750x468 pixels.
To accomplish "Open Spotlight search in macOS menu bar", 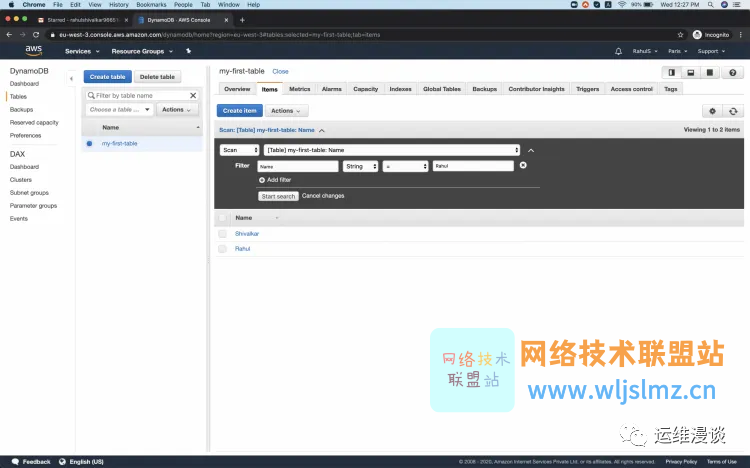I will click(x=711, y=4).
